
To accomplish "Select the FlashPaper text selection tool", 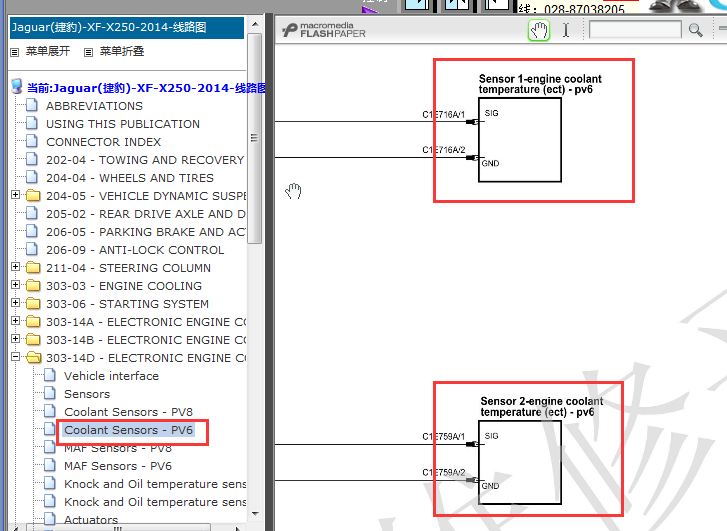I will point(566,31).
